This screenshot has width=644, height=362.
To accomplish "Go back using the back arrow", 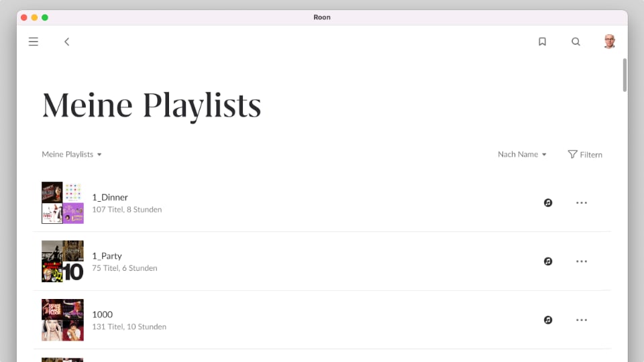I will click(66, 42).
